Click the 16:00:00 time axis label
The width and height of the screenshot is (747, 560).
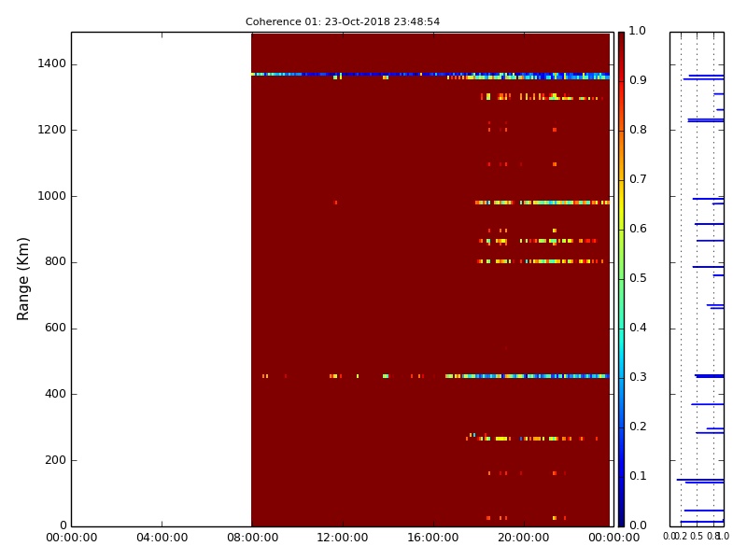click(433, 538)
